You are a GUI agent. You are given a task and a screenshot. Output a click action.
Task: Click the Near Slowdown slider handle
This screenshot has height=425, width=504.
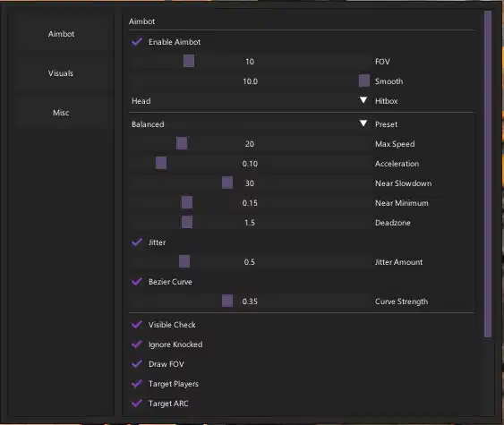[227, 183]
